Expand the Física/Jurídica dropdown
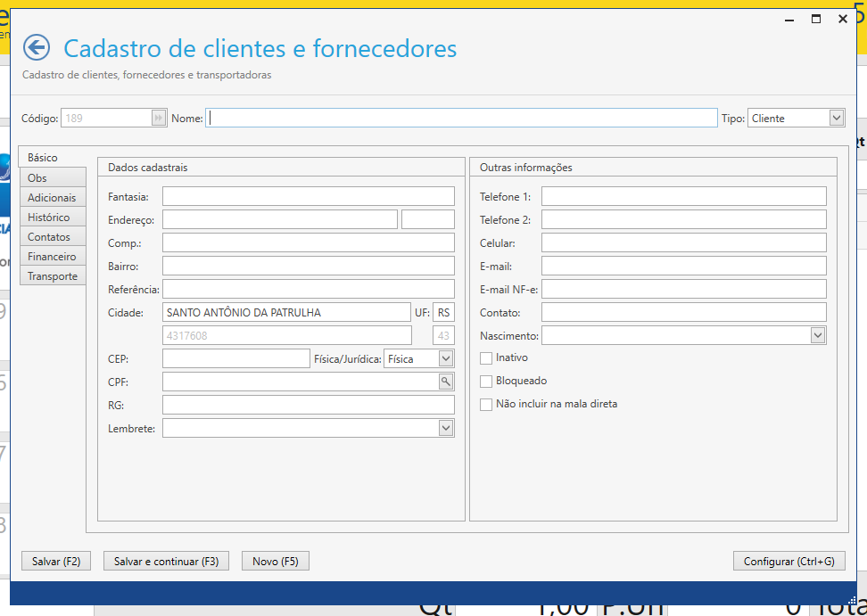Viewport: 867px width, 616px height. tap(446, 358)
